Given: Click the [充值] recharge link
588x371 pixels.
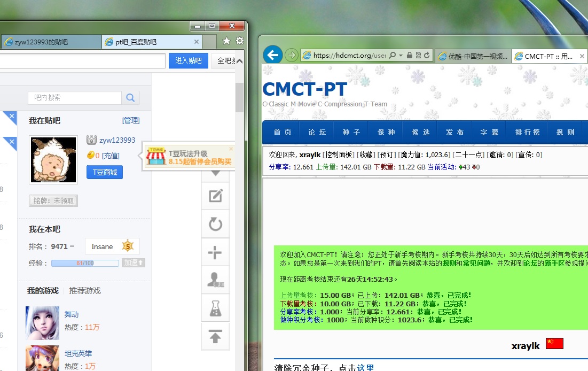Looking at the screenshot, I should coord(111,156).
